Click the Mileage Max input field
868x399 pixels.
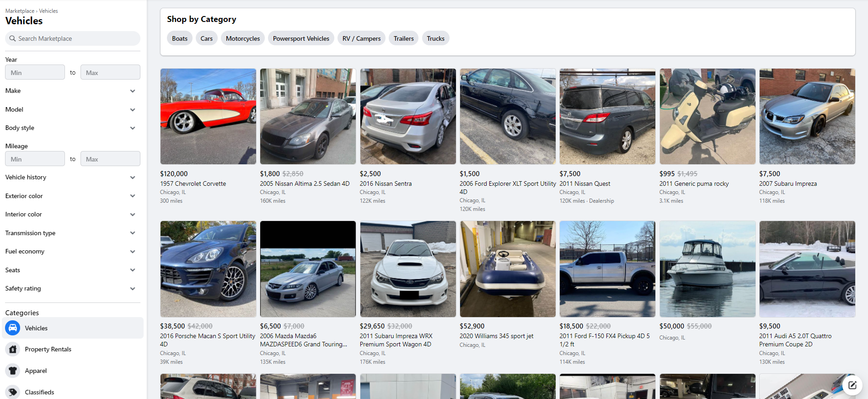(110, 159)
